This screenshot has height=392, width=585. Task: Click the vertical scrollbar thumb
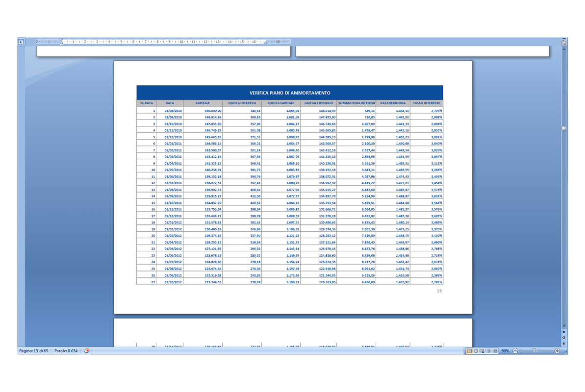(x=564, y=128)
